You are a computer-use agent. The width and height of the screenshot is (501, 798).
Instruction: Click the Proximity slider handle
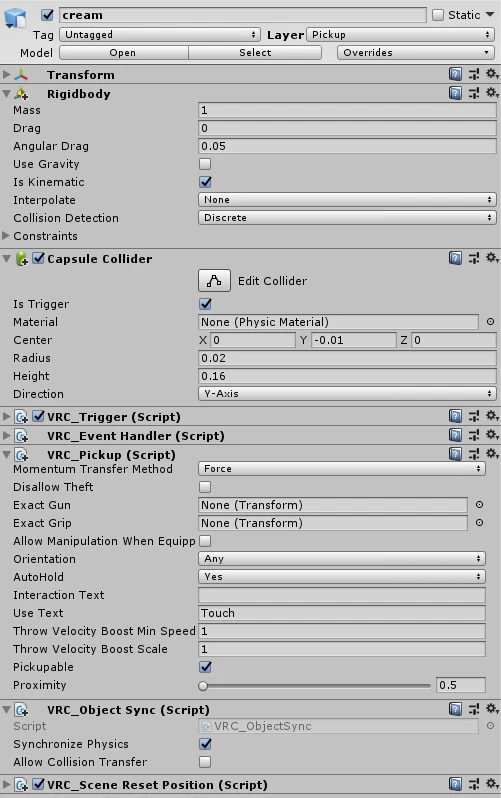(203, 686)
